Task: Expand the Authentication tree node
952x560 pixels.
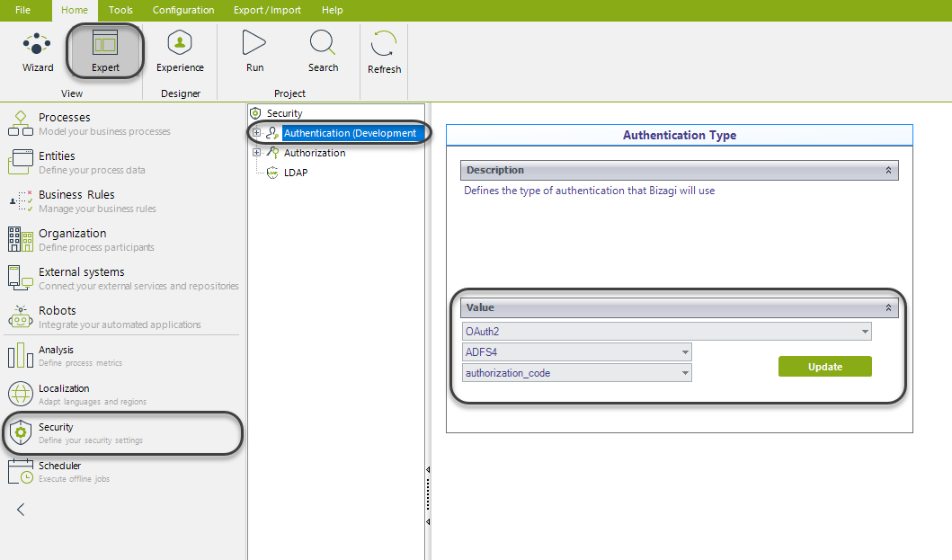Action: click(257, 133)
